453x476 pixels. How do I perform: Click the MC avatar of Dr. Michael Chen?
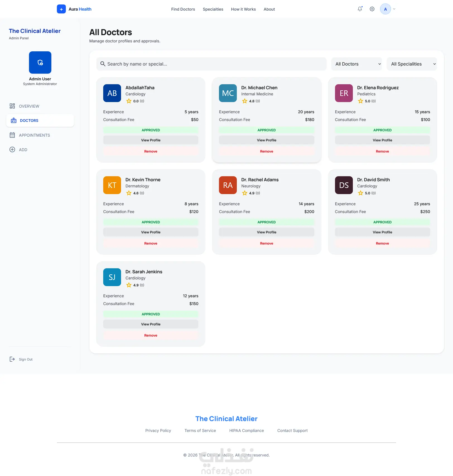pos(228,93)
